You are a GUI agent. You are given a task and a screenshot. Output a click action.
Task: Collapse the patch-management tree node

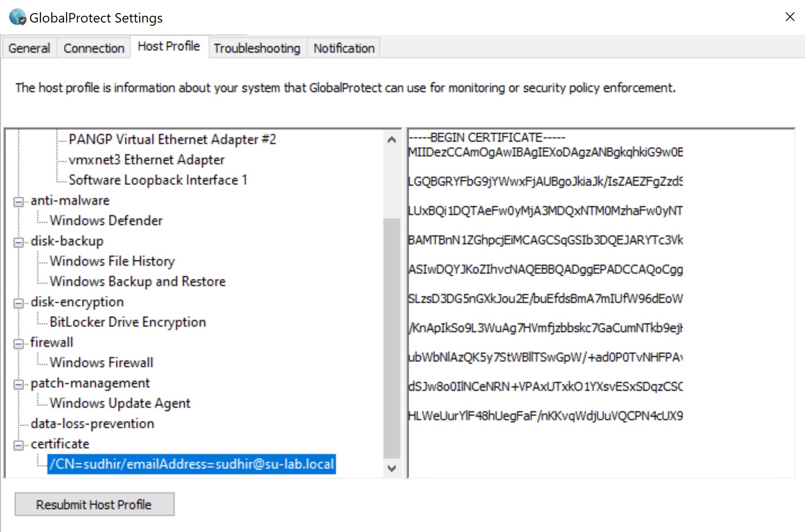coord(18,384)
